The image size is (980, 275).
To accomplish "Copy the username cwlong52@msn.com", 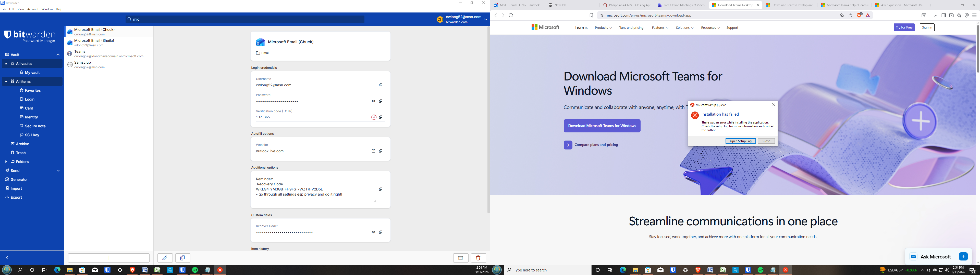I will click(x=381, y=85).
